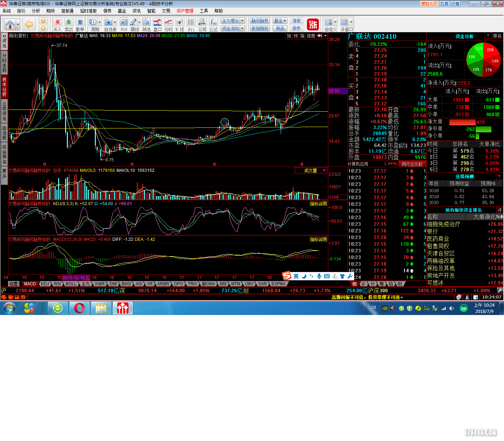This screenshot has width=504, height=441.
Task: Select the 画线 drawing pencil tool
Action: [133, 22]
